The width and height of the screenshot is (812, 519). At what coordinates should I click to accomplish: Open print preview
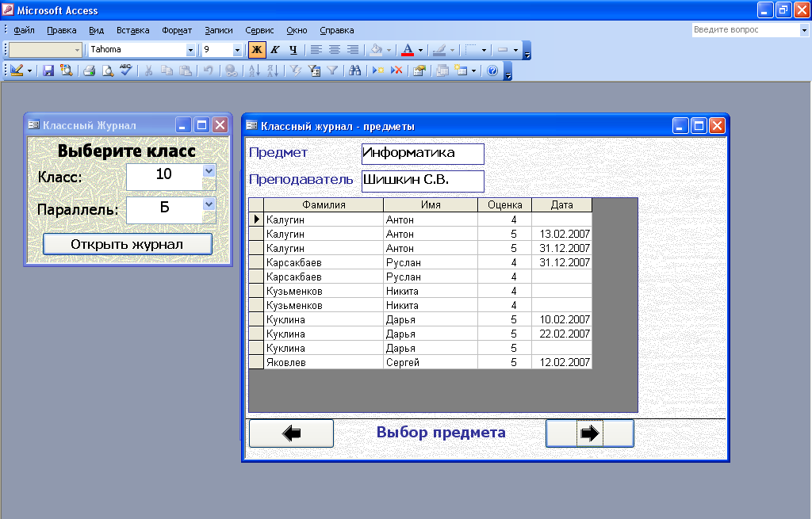107,71
